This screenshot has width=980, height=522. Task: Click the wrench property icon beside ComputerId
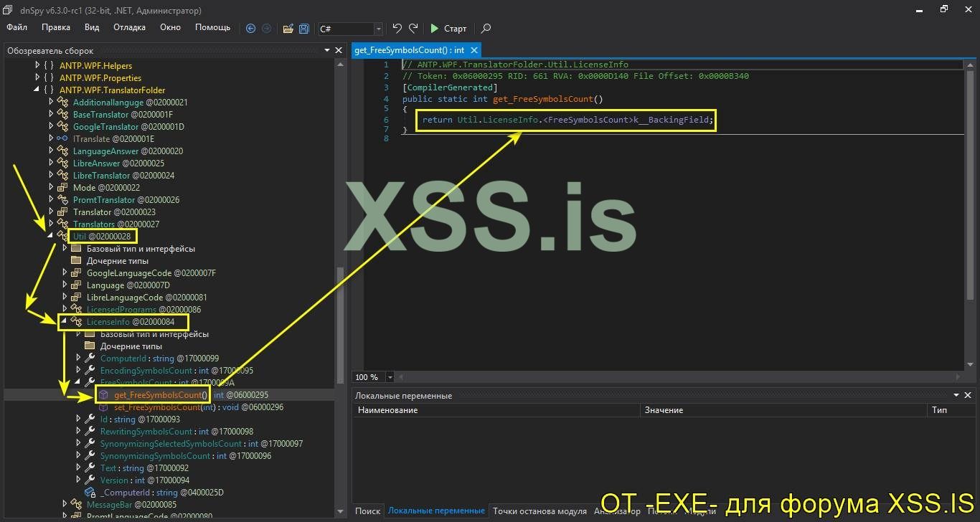(90, 359)
